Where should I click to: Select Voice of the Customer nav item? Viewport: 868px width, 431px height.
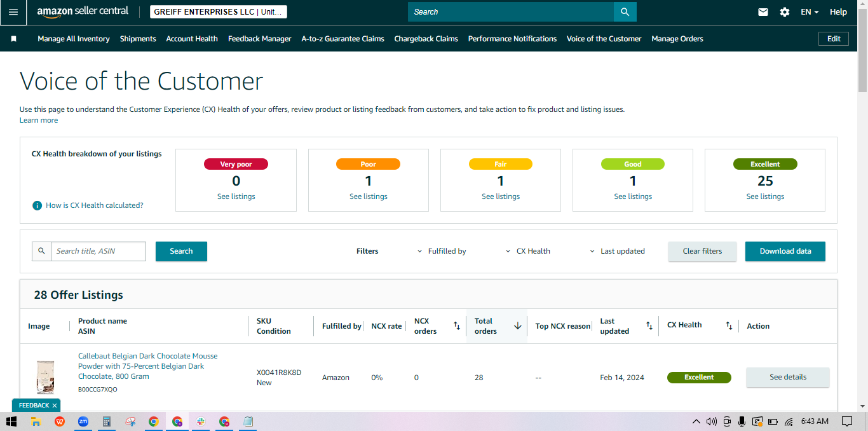(604, 39)
